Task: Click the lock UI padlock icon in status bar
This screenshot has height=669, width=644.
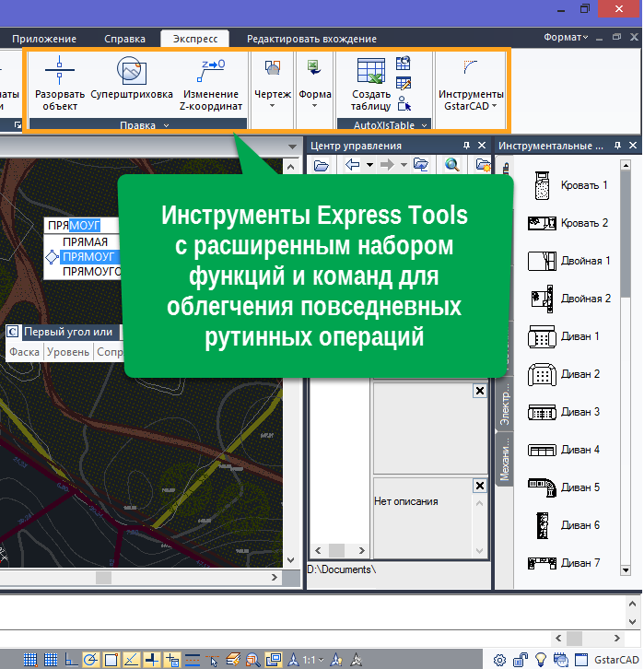Action: click(521, 661)
